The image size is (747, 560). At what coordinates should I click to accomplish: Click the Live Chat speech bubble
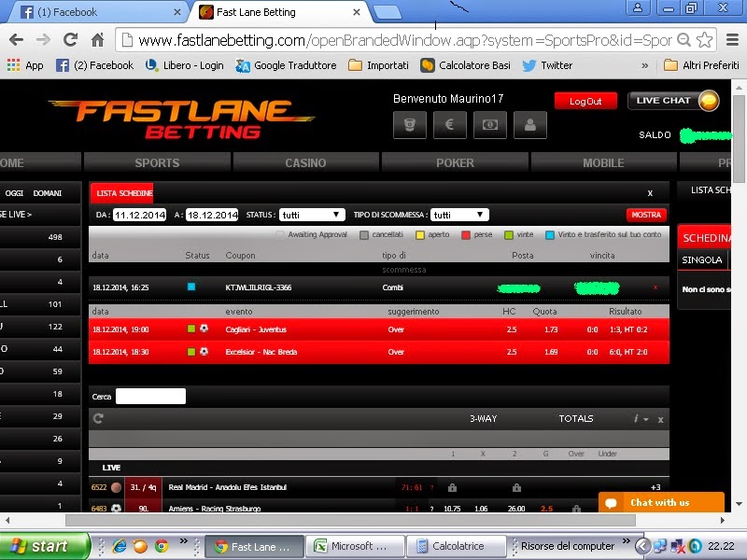pos(709,101)
